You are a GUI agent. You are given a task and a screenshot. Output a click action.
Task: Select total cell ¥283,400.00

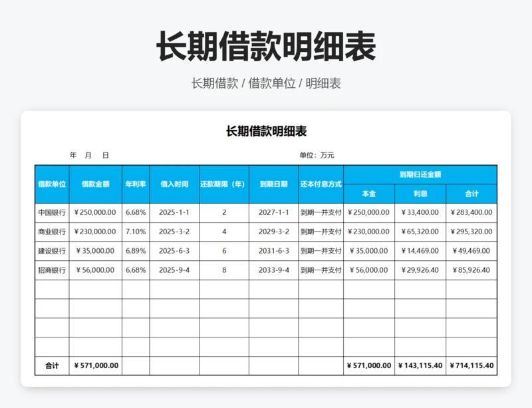(x=471, y=213)
